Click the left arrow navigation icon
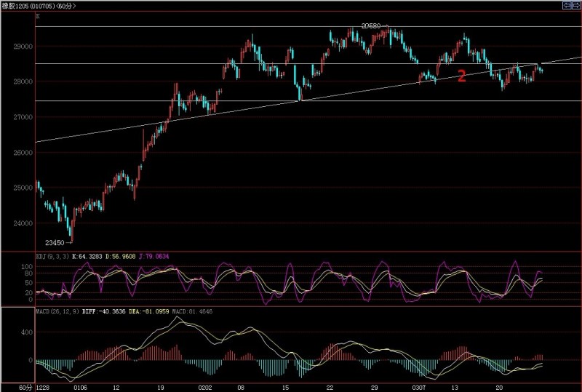The height and width of the screenshot is (392, 582). click(567, 5)
